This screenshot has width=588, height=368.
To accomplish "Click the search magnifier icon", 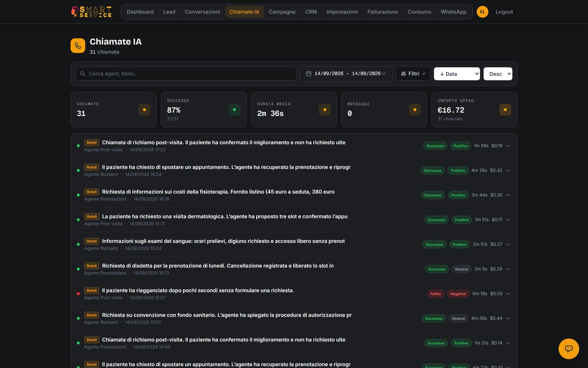I will (x=83, y=74).
